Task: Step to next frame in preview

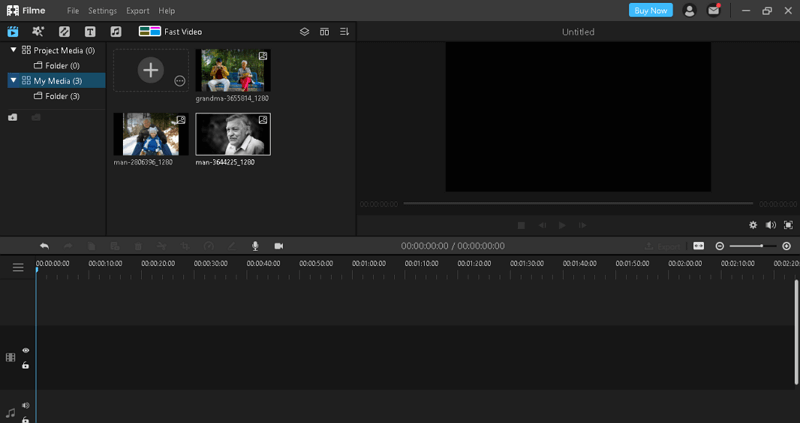Action: coord(582,225)
